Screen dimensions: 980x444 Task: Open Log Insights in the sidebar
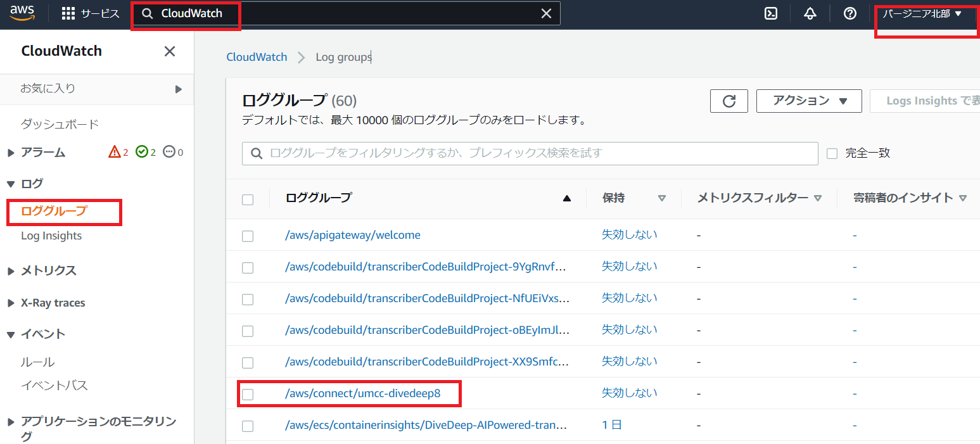coord(51,236)
